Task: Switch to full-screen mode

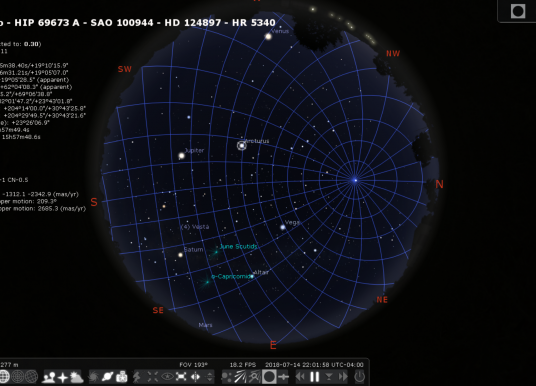Action: (181, 377)
